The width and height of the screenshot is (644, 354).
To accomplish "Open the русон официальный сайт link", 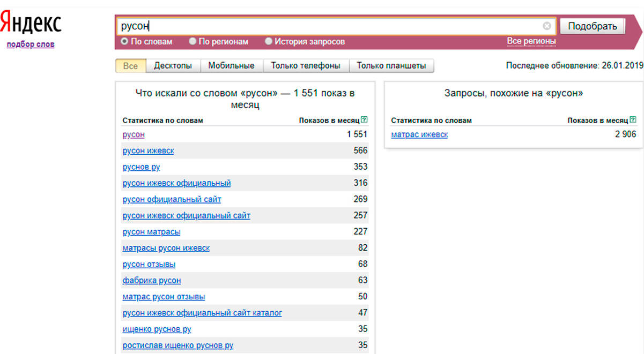I will coord(172,199).
